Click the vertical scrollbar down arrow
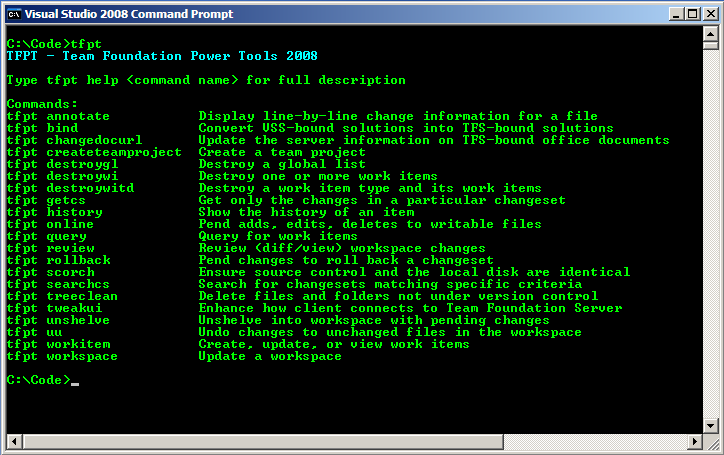Screen dimensions: 724x455 (x=710, y=425)
